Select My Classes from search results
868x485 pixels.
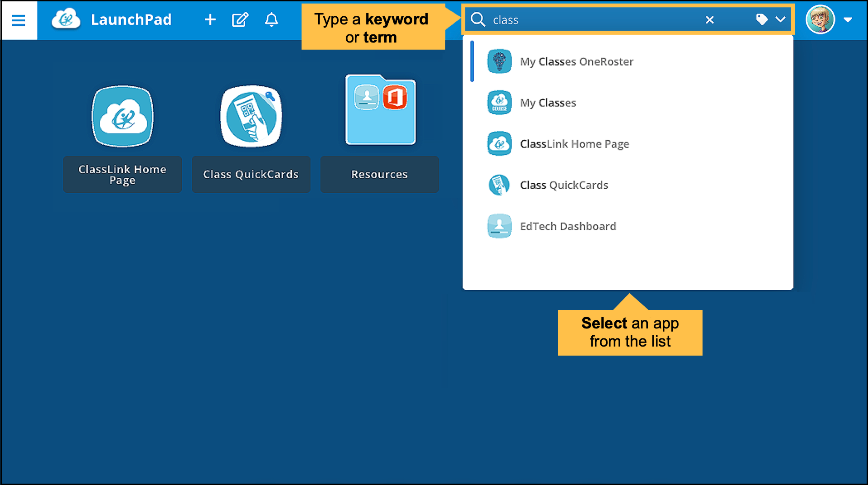(x=548, y=103)
